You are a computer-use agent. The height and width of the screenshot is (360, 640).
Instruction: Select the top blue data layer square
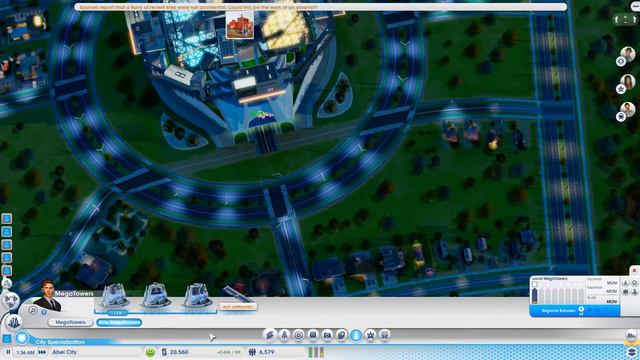pos(7,219)
